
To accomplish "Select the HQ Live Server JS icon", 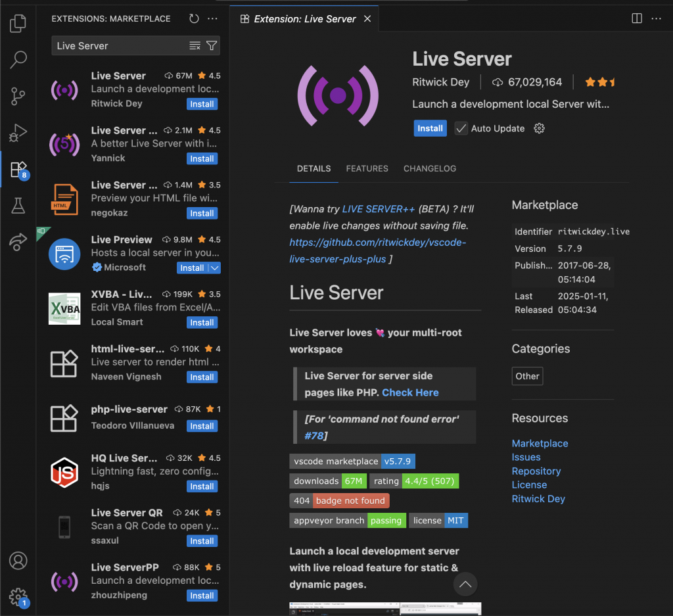I will click(64, 473).
